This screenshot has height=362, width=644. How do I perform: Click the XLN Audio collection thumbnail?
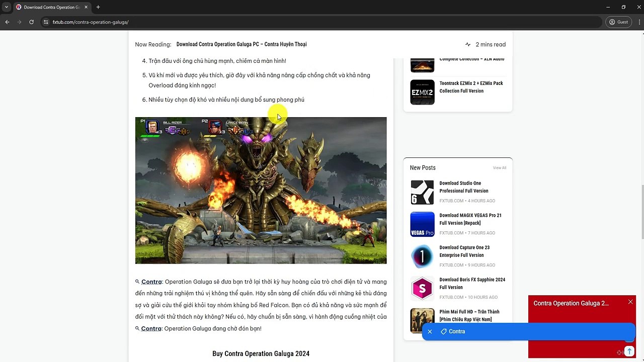[422, 65]
